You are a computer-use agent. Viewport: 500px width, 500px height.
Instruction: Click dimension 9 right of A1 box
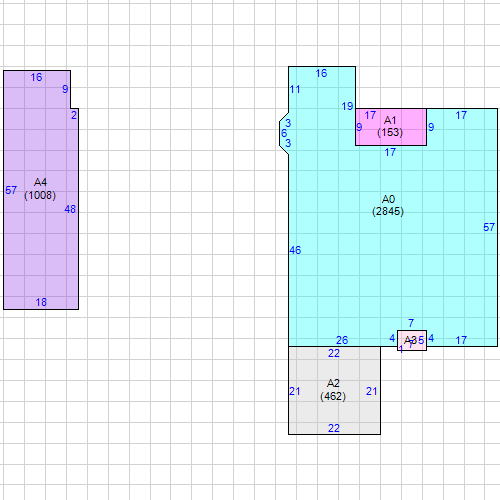[x=431, y=127]
